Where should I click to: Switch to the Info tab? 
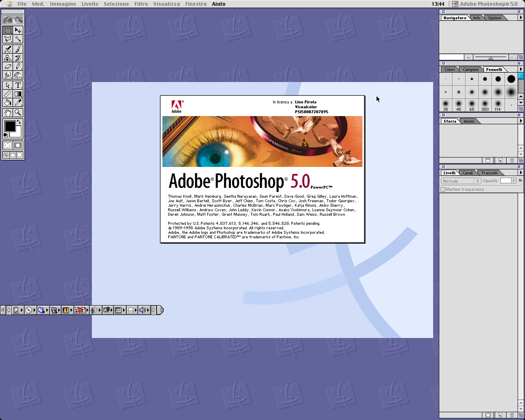tap(477, 18)
